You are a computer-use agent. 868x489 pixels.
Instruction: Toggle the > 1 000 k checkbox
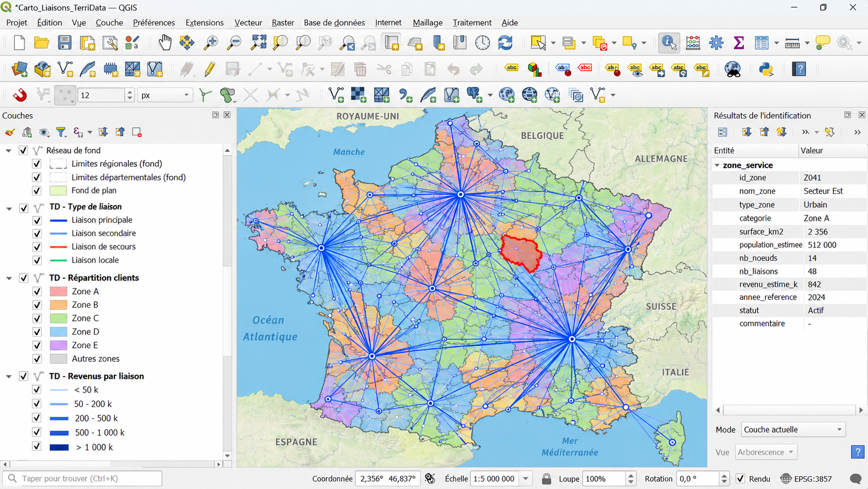click(x=36, y=446)
